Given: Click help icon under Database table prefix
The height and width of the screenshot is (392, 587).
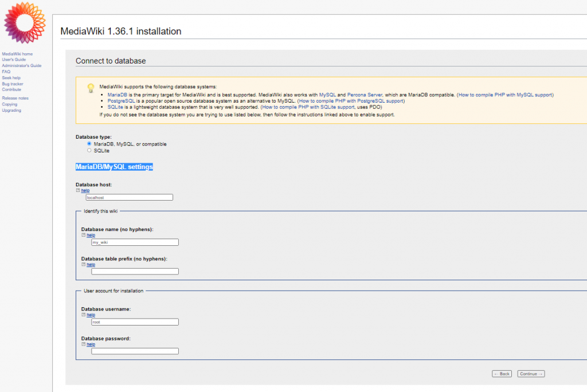Looking at the screenshot, I should coord(83,265).
